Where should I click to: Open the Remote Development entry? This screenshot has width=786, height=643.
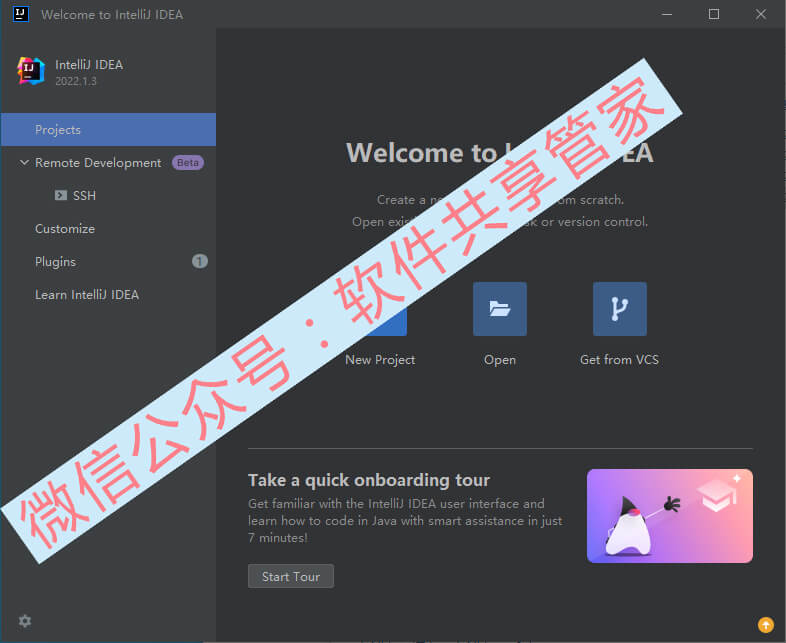(x=98, y=163)
